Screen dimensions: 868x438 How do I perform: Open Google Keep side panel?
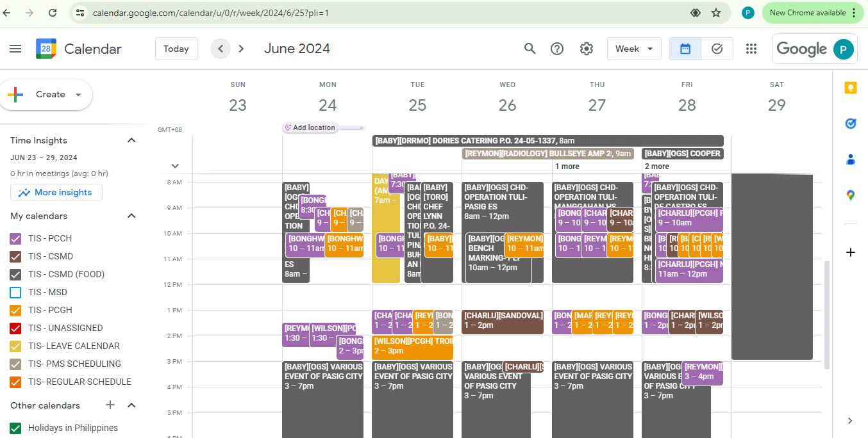tap(851, 88)
